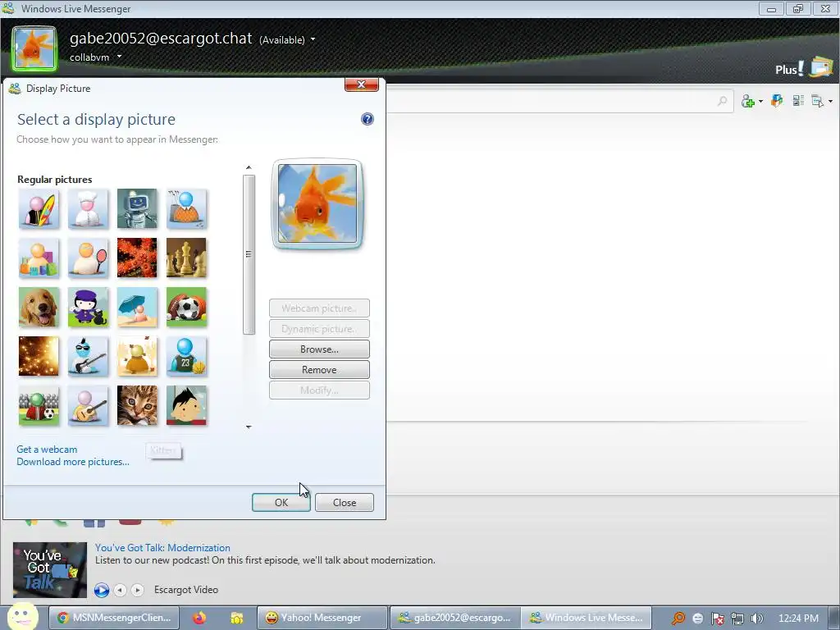Viewport: 840px width, 630px height.
Task: Pick the autumn leaves avatar picture
Action: tap(137, 356)
